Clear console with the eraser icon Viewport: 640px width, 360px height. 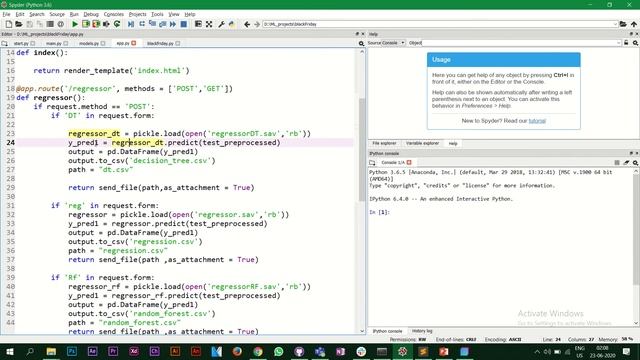point(626,162)
